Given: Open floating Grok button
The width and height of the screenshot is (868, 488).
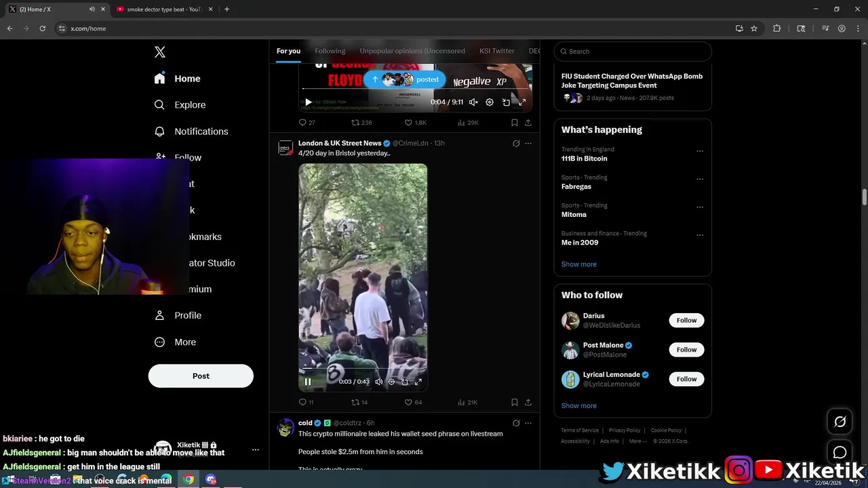Looking at the screenshot, I should coord(840,422).
